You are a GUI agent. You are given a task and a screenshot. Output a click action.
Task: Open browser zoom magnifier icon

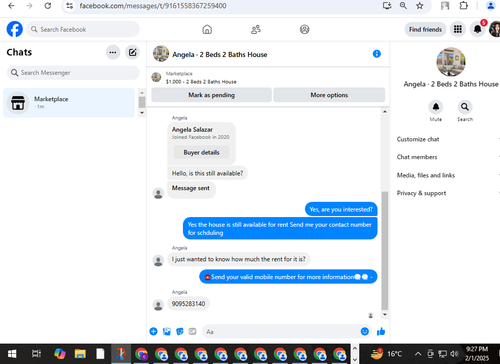point(403,6)
